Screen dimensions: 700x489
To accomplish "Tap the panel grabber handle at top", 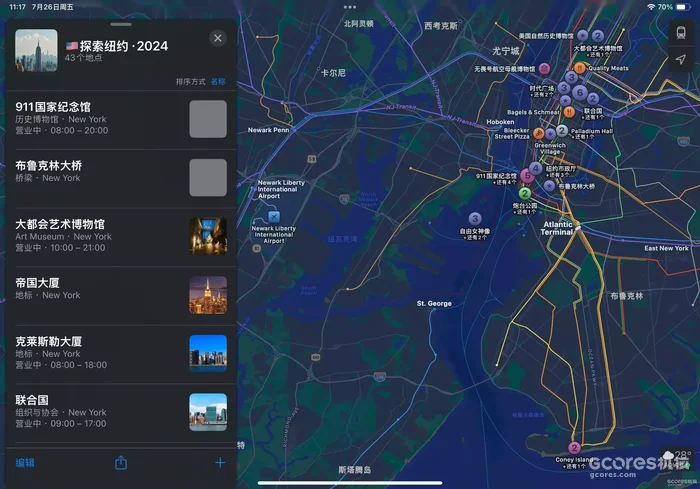I will click(121, 24).
